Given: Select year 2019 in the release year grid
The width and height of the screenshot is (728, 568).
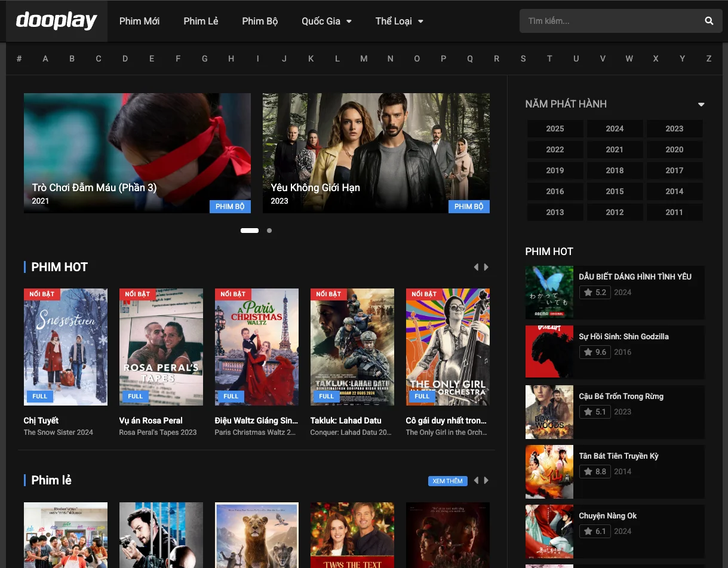Looking at the screenshot, I should pyautogui.click(x=555, y=170).
